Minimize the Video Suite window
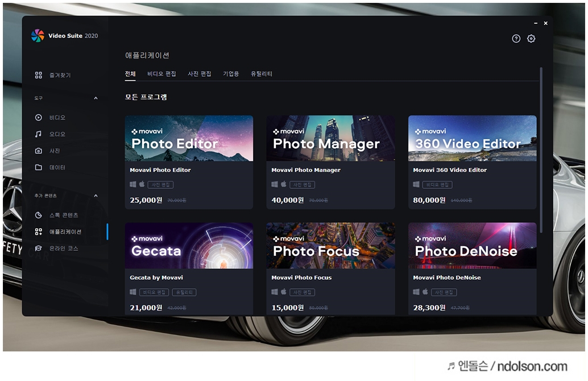The height and width of the screenshot is (381, 588). 536,23
